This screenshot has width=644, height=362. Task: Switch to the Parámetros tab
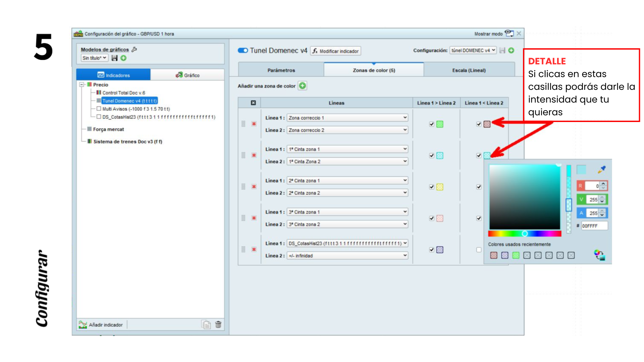click(x=281, y=70)
